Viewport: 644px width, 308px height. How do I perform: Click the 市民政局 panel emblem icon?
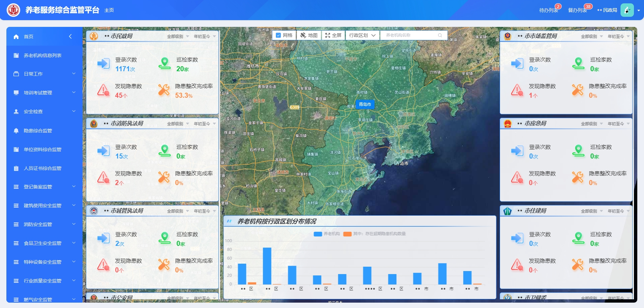94,36
